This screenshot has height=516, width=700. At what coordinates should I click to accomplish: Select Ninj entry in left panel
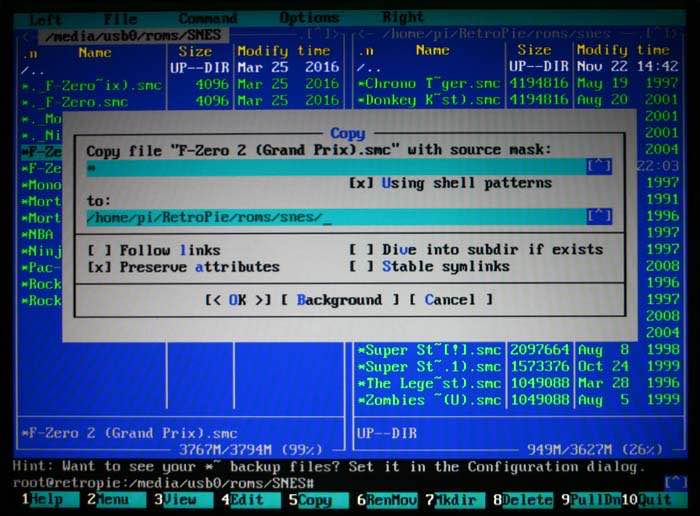pyautogui.click(x=42, y=251)
